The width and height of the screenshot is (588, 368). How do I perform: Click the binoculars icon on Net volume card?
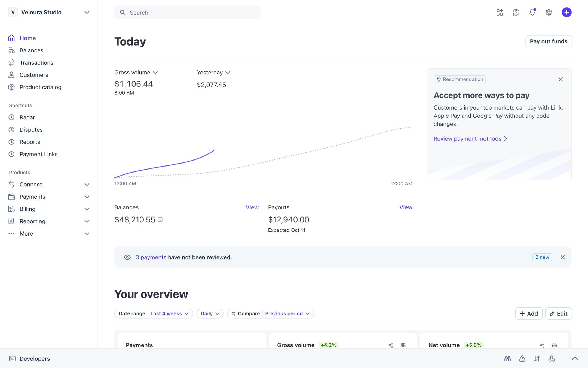pyautogui.click(x=554, y=345)
